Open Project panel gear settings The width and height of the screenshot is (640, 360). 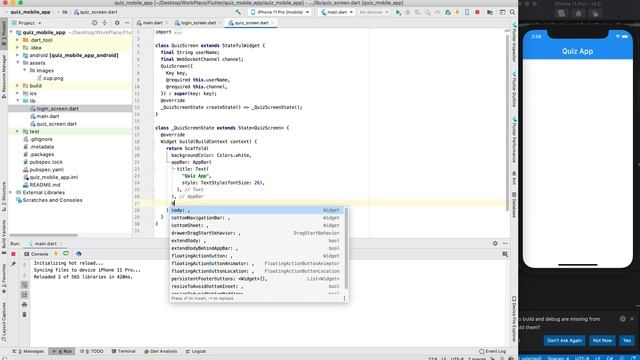tap(117, 23)
